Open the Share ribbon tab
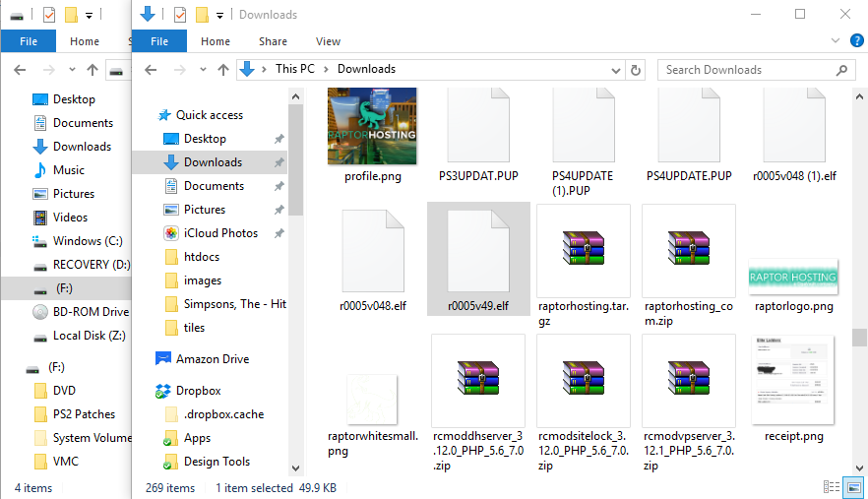This screenshot has height=499, width=868. [x=273, y=41]
